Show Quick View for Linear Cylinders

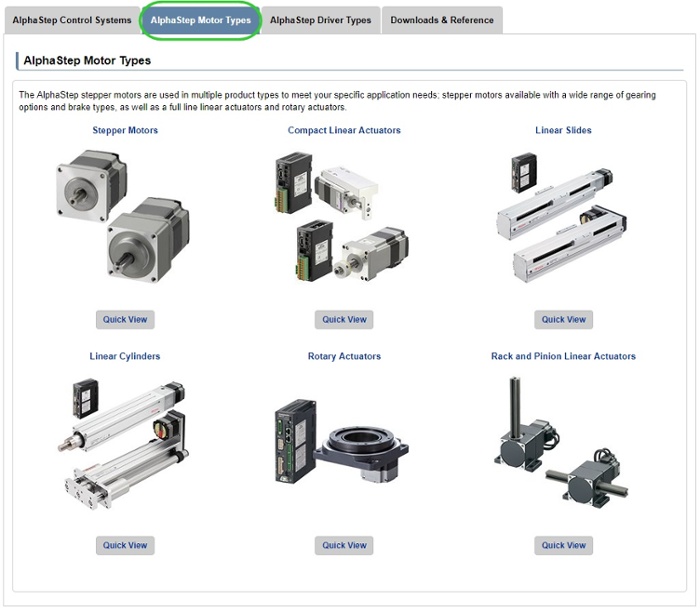[x=125, y=545]
